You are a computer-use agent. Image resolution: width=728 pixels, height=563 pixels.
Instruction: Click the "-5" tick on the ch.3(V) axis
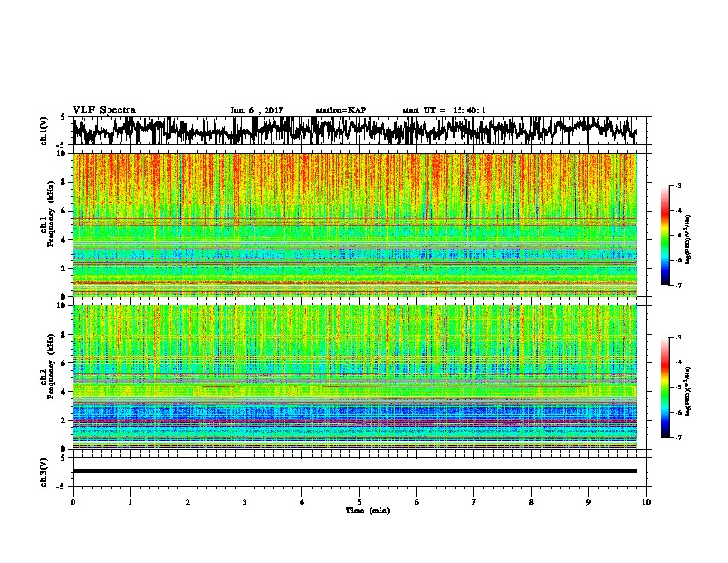point(62,487)
